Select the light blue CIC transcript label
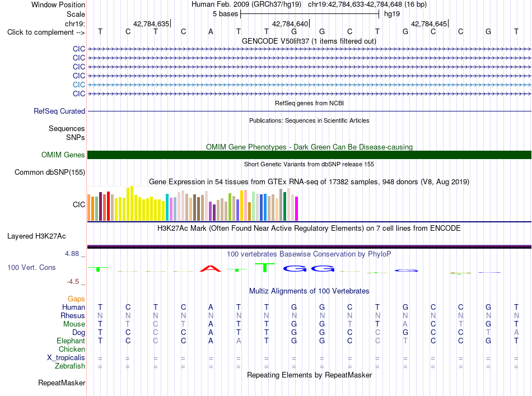 pyautogui.click(x=79, y=85)
